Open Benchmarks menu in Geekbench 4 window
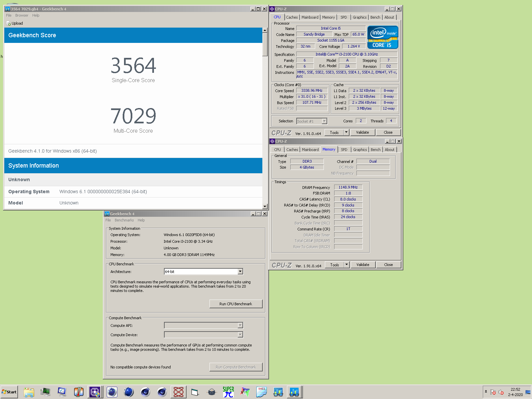This screenshot has height=399, width=532. coord(124,220)
